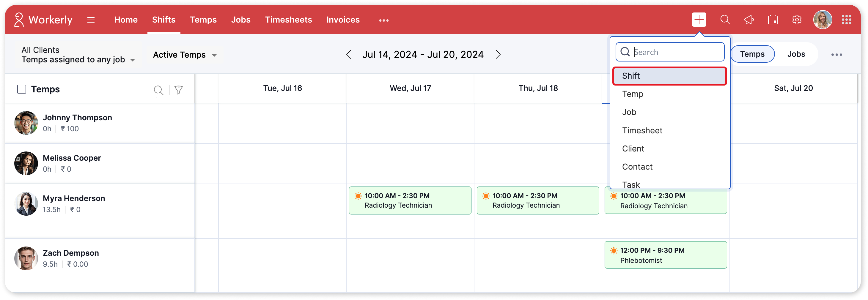Click Myra Henderson's 13.5h hours text

[x=51, y=209]
